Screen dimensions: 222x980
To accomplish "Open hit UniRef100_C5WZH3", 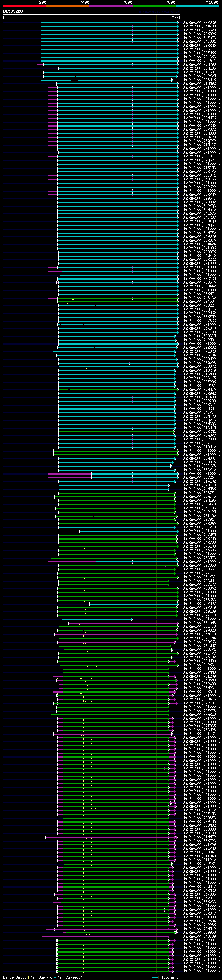I will point(199,26).
